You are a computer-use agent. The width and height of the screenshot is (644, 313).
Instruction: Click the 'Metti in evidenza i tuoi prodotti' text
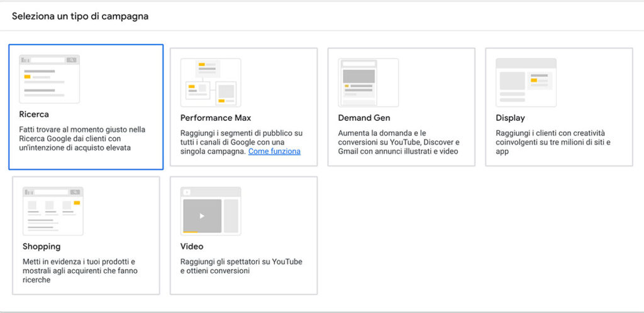pos(80,270)
